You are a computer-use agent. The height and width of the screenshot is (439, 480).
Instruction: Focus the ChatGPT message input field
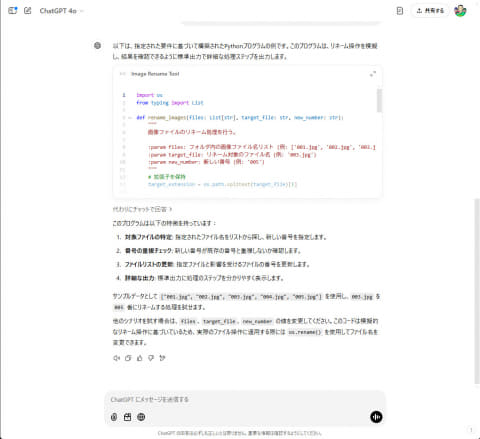point(245,399)
